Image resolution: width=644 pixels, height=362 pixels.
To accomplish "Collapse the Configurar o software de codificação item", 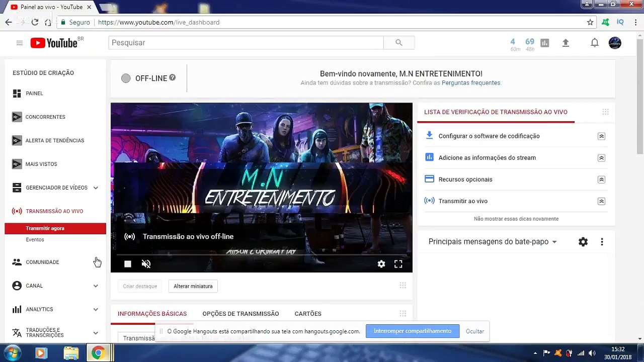I will coord(601,136).
